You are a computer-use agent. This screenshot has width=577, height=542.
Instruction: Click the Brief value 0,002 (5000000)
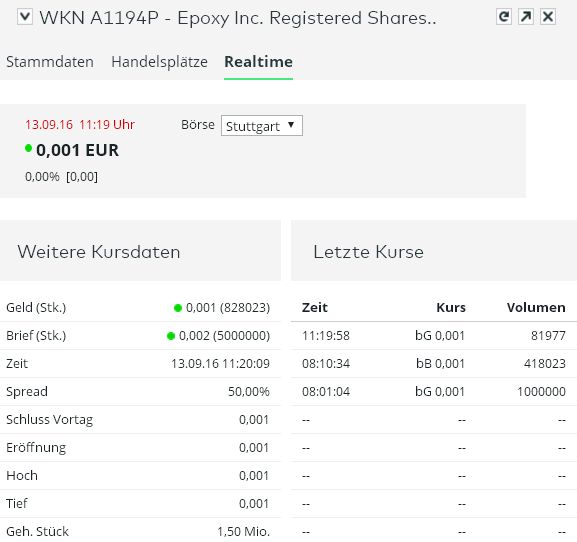coord(224,336)
